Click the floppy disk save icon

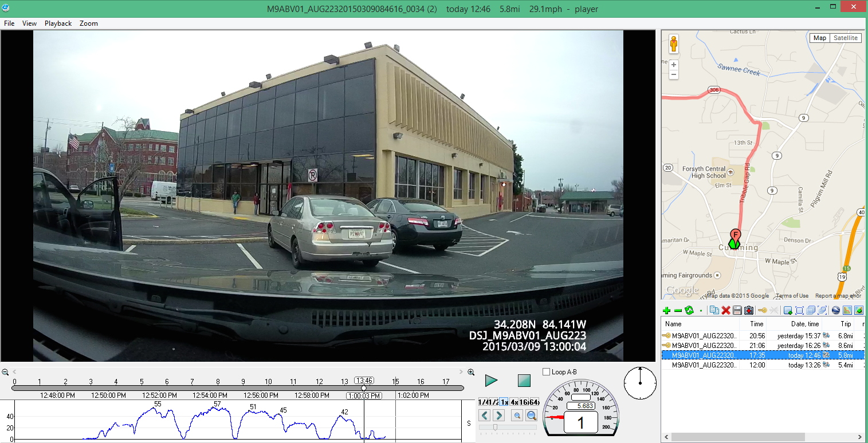[737, 310]
